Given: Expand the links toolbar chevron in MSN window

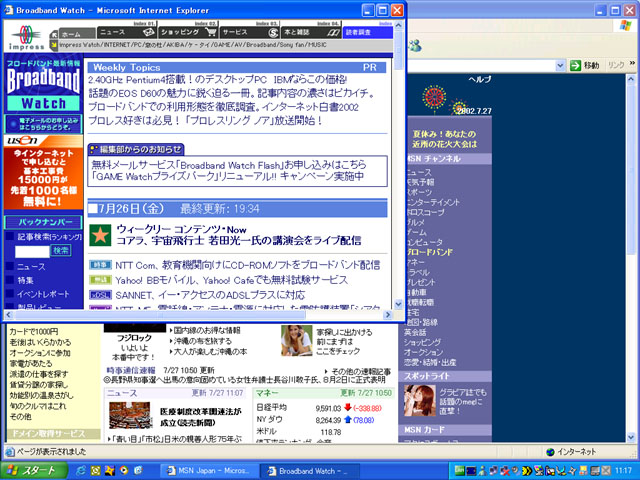Looking at the screenshot, I should click(x=632, y=63).
